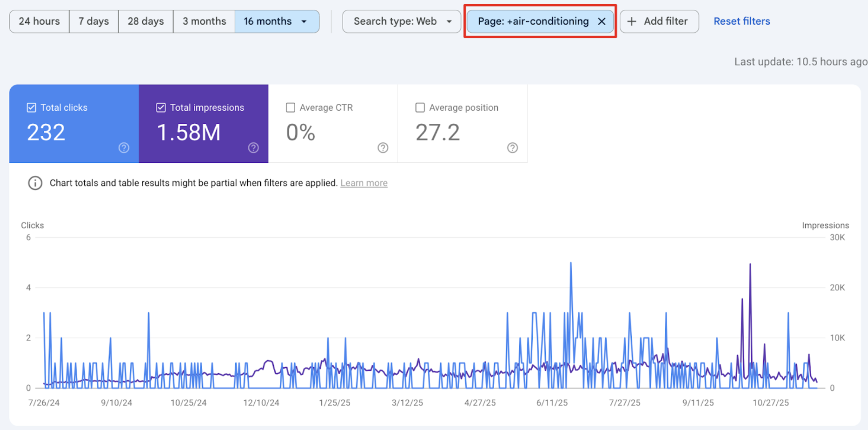868x430 pixels.
Task: Click info icon beside chart totals notice
Action: [x=35, y=183]
